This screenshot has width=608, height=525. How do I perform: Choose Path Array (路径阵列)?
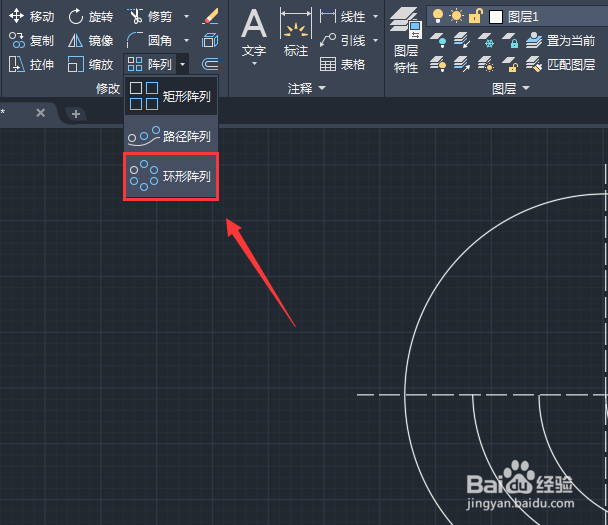[171, 136]
